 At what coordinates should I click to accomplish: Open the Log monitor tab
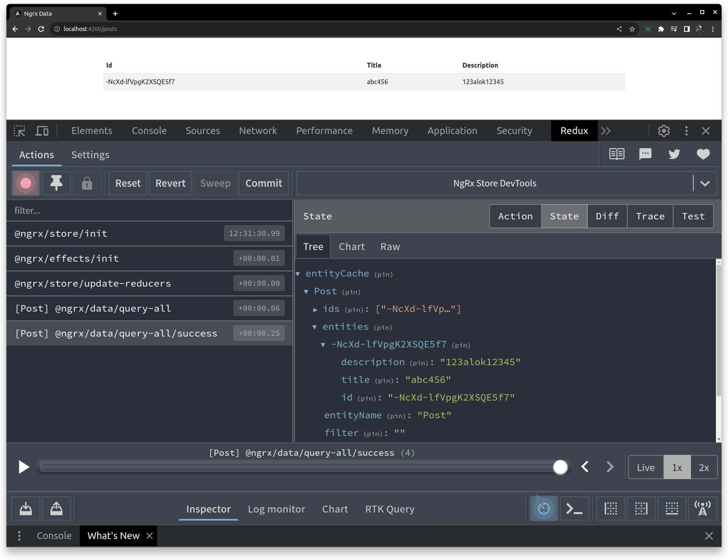[x=276, y=508]
